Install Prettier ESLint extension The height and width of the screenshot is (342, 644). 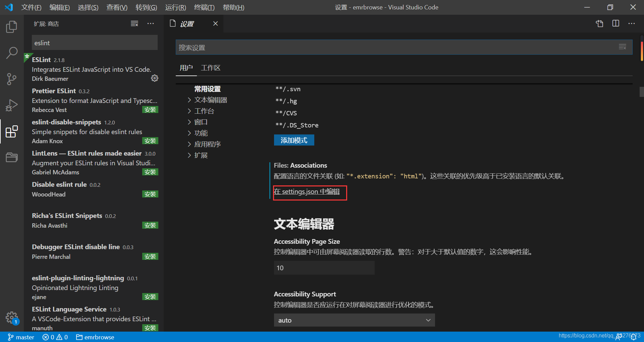point(150,110)
